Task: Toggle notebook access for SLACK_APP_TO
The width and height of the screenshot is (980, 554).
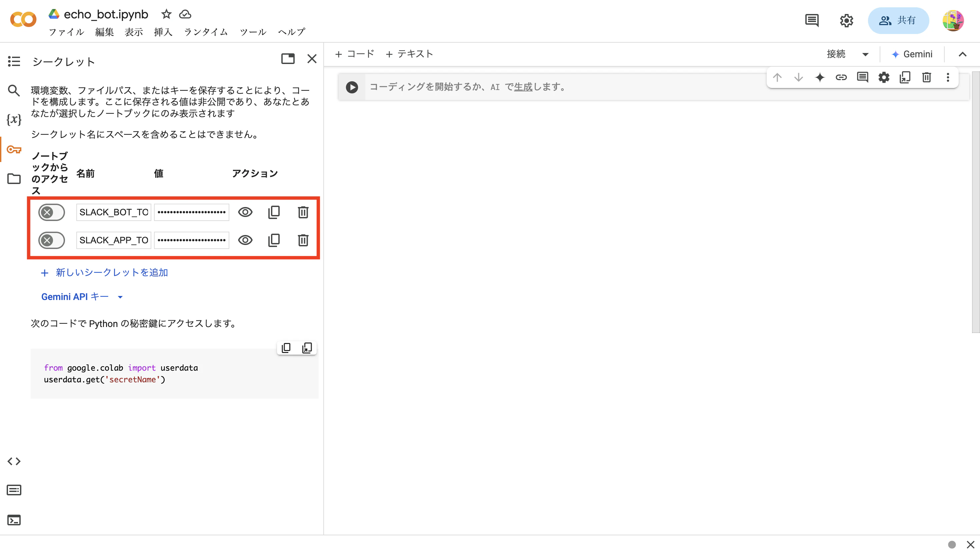Action: tap(52, 240)
